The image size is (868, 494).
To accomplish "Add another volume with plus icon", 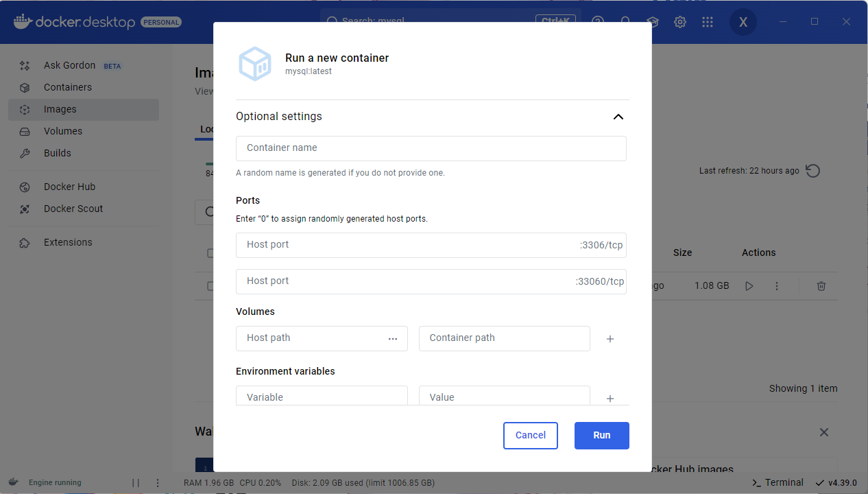I will 610,339.
